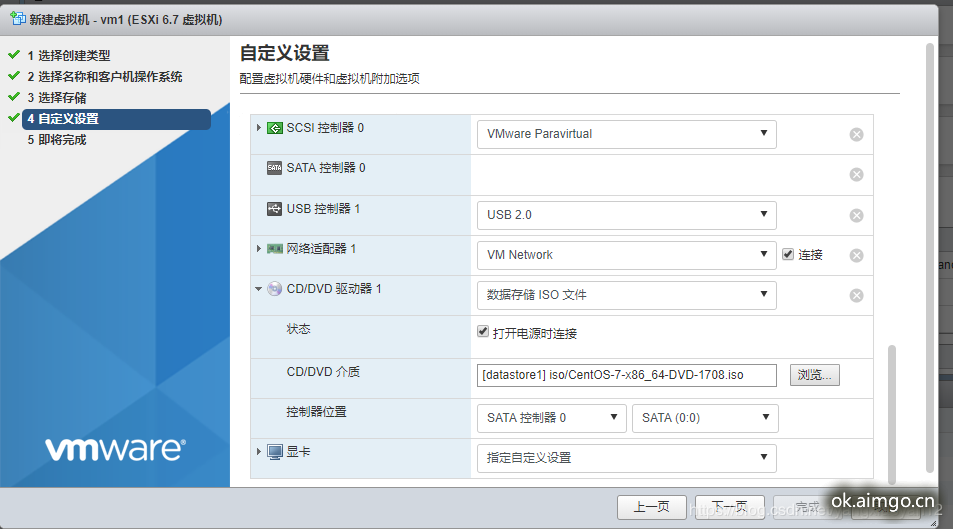Image resolution: width=953 pixels, height=529 pixels.
Task: Open the VMware Paravirtual SCSI type dropdown
Action: (626, 134)
